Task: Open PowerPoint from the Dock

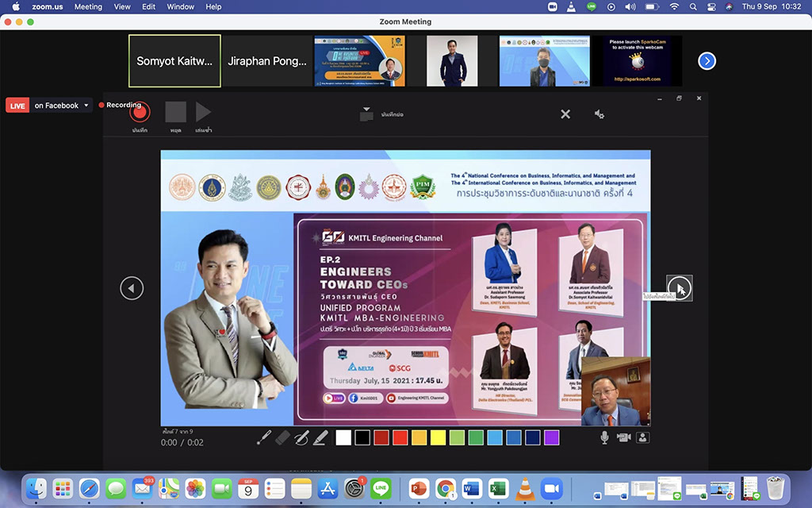Action: click(x=419, y=488)
